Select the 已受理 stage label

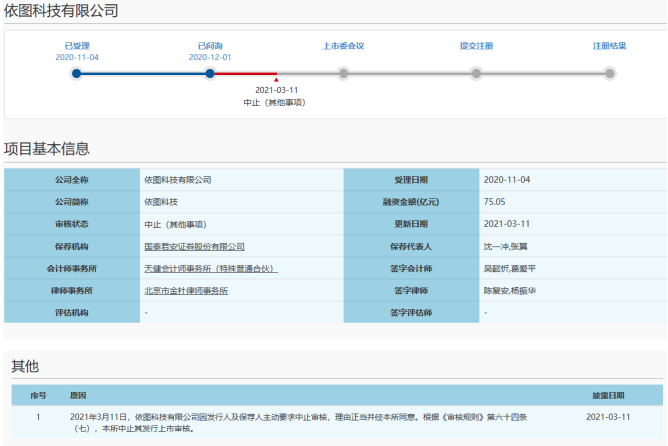coord(77,46)
